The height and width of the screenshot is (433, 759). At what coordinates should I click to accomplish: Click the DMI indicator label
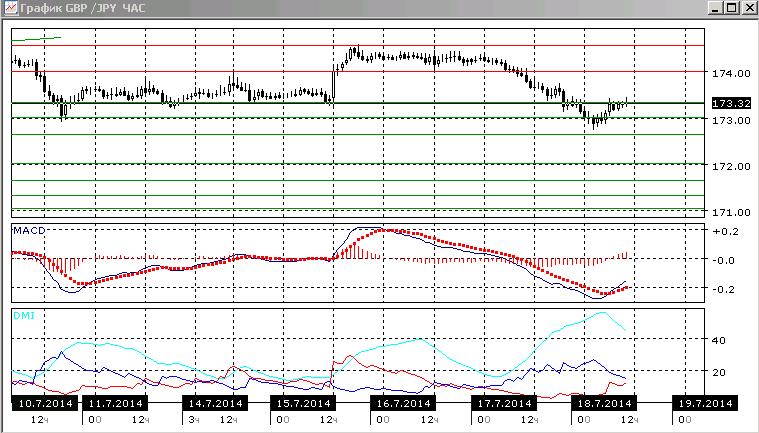(24, 315)
